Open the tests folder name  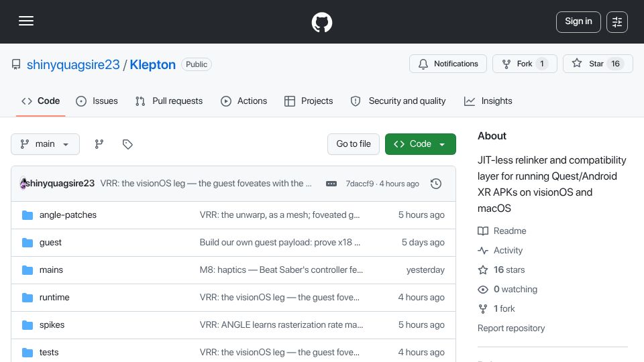49,353
